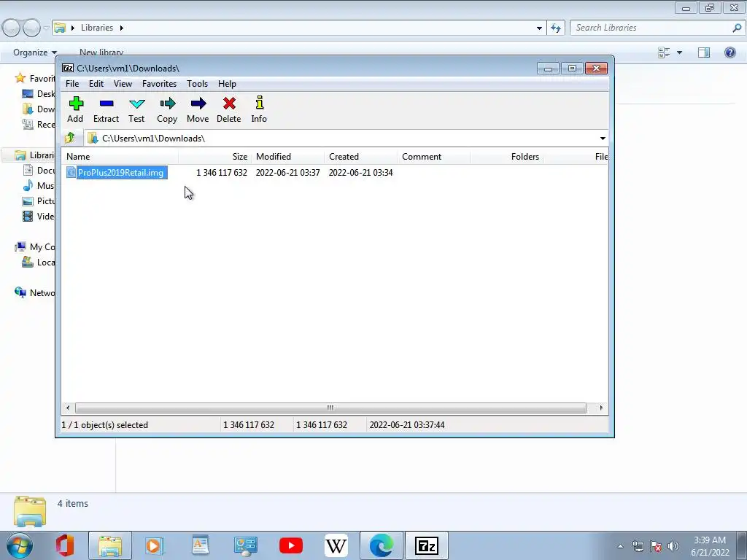747x560 pixels.
Task: Click ProPlus2019Retail.img file icon
Action: click(x=71, y=172)
